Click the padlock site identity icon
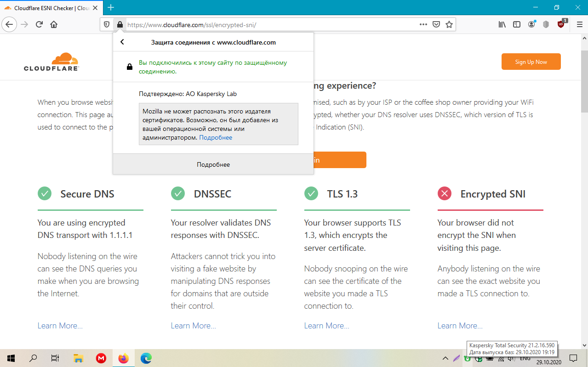Viewport: 588px width, 367px height. (120, 24)
